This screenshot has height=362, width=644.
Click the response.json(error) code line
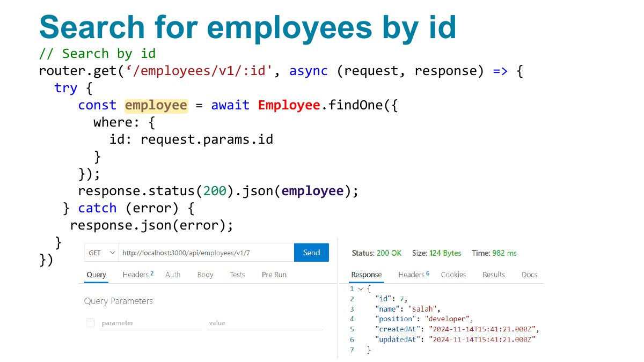[x=152, y=226]
